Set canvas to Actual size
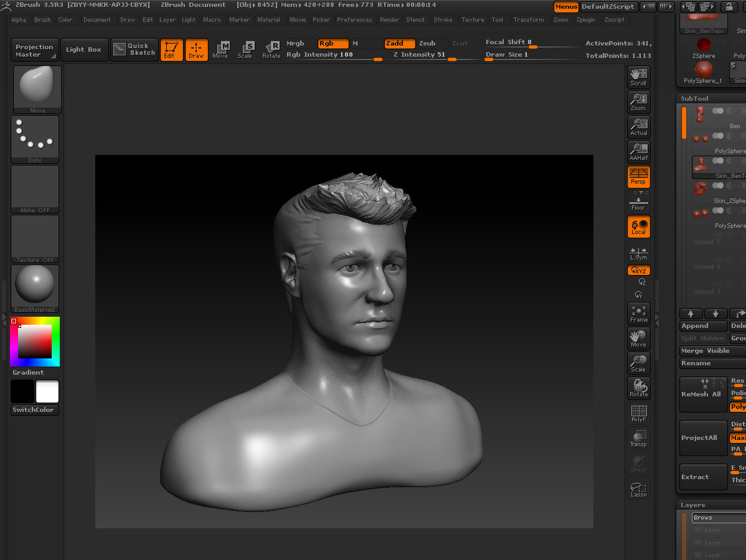 (638, 127)
